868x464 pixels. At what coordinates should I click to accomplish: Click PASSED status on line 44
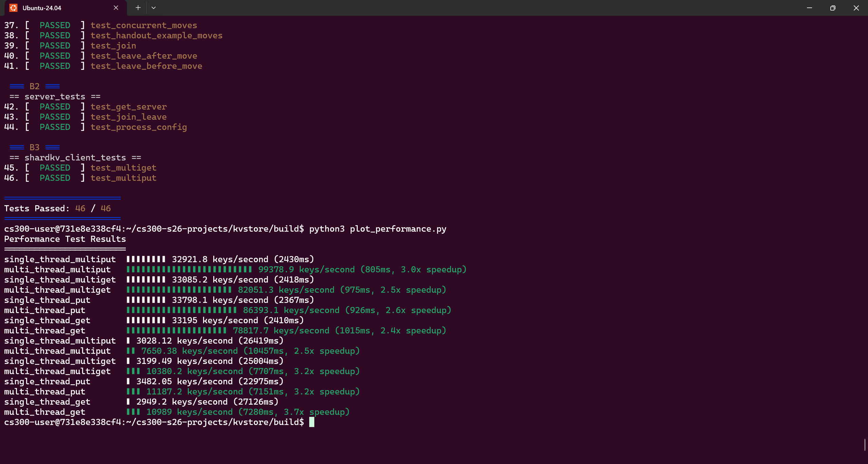coord(55,127)
